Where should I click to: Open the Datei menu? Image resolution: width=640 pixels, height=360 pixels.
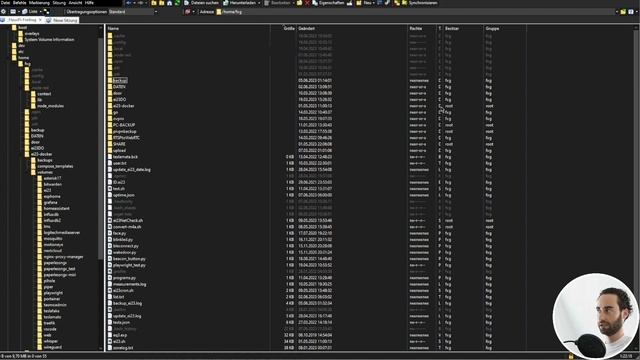(x=5, y=2)
